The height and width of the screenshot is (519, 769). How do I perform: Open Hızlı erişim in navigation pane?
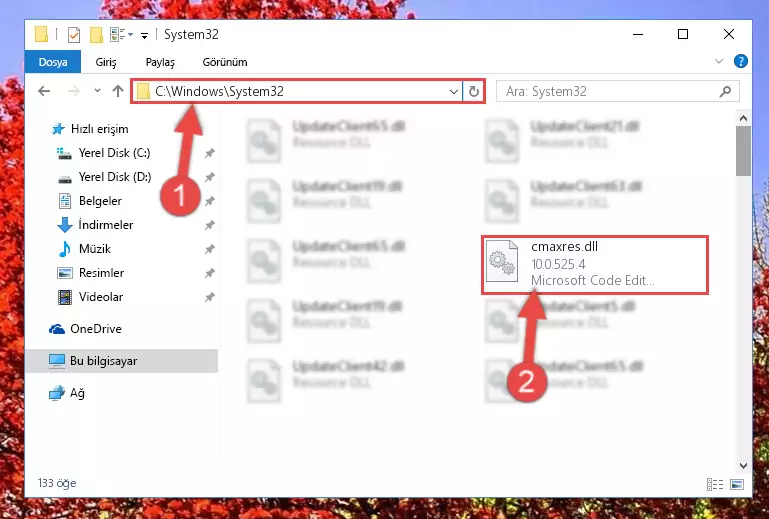click(90, 129)
